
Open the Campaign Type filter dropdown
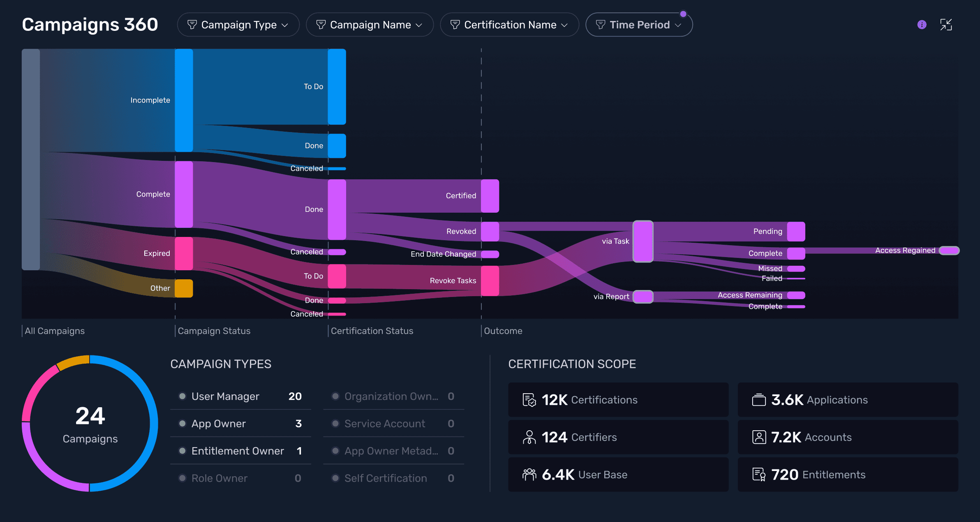click(x=238, y=25)
